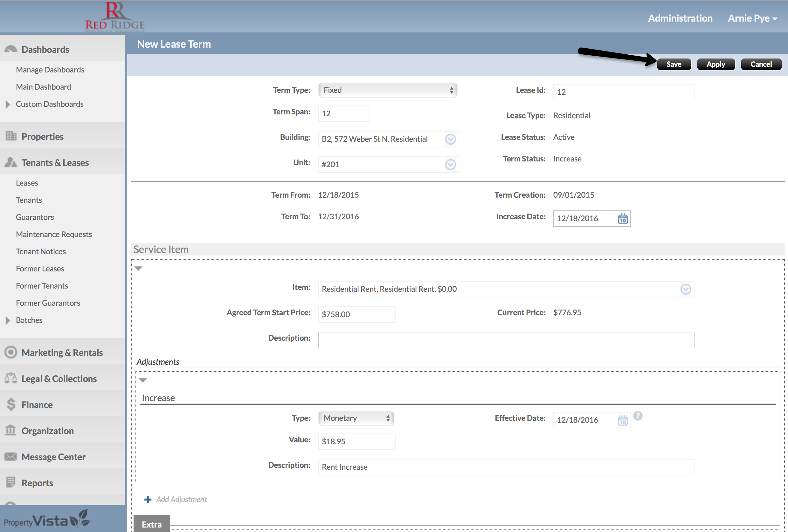Open the adjustment Type Monetary dropdown
The height and width of the screenshot is (532, 788).
click(x=356, y=418)
